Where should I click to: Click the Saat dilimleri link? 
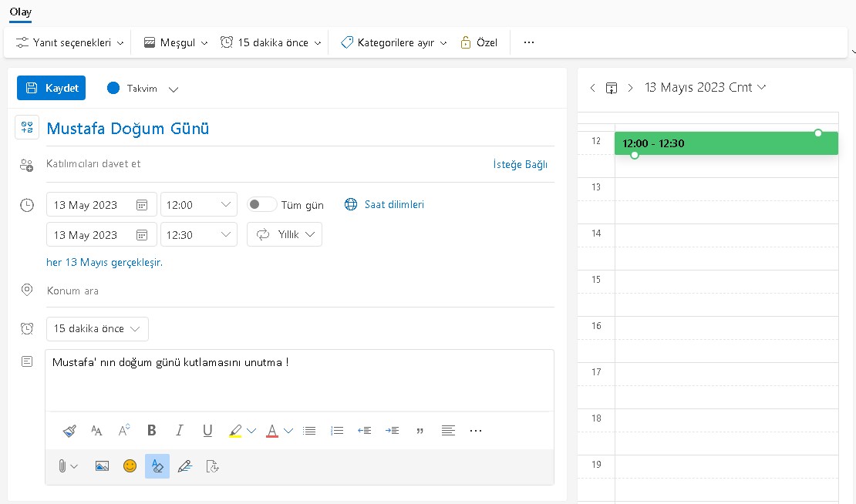(x=393, y=204)
